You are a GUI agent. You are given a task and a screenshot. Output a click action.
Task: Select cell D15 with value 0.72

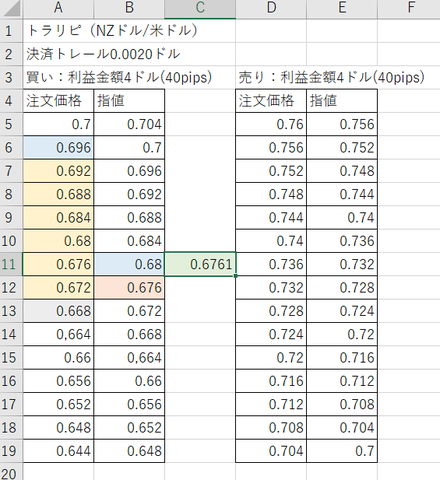[271, 357]
